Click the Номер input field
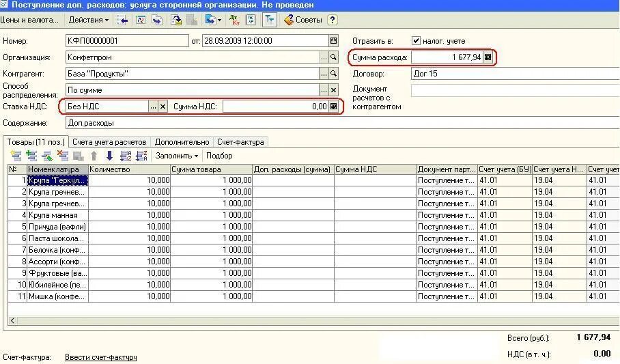The height and width of the screenshot is (364, 620). (127, 41)
